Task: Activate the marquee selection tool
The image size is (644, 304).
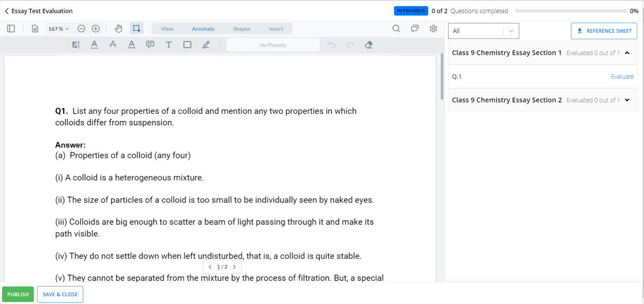Action: click(137, 28)
